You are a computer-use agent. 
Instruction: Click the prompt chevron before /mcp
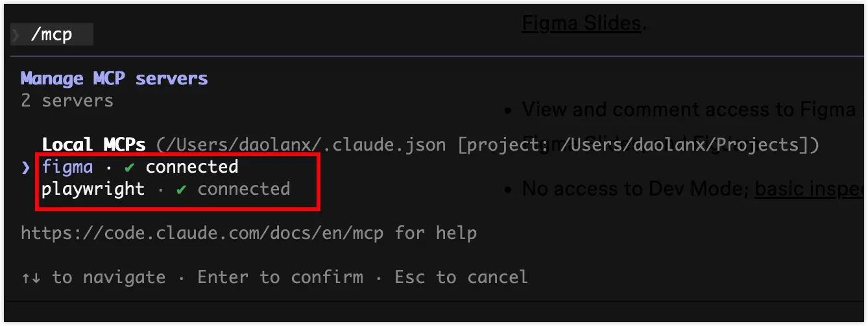(x=16, y=34)
